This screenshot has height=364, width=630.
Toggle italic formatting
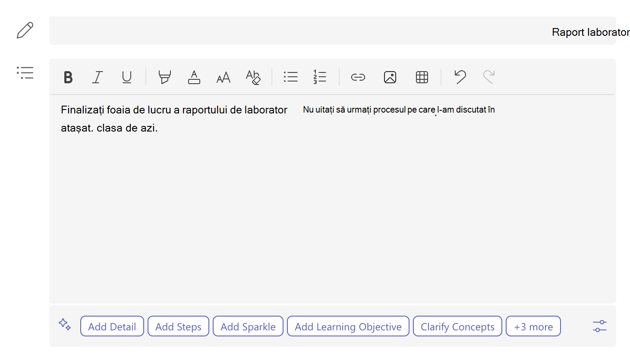click(98, 77)
